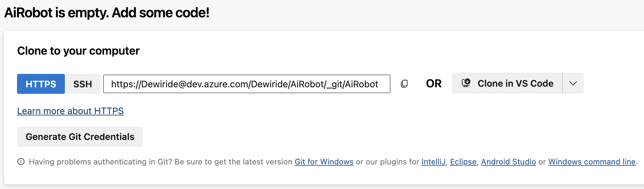The height and width of the screenshot is (189, 644).
Task: Focus the repository clone URL field
Action: (x=246, y=84)
